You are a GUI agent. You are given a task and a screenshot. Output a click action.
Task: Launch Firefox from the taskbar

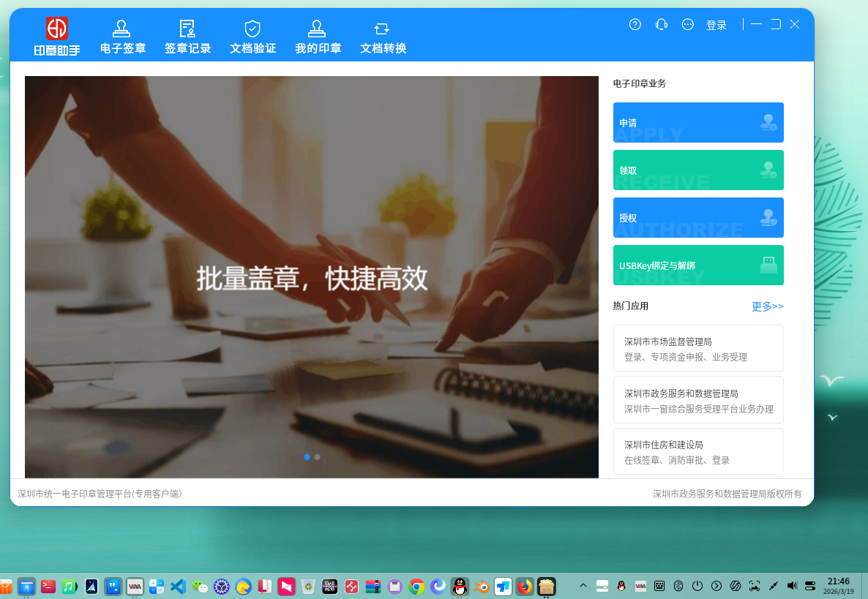coord(525,586)
